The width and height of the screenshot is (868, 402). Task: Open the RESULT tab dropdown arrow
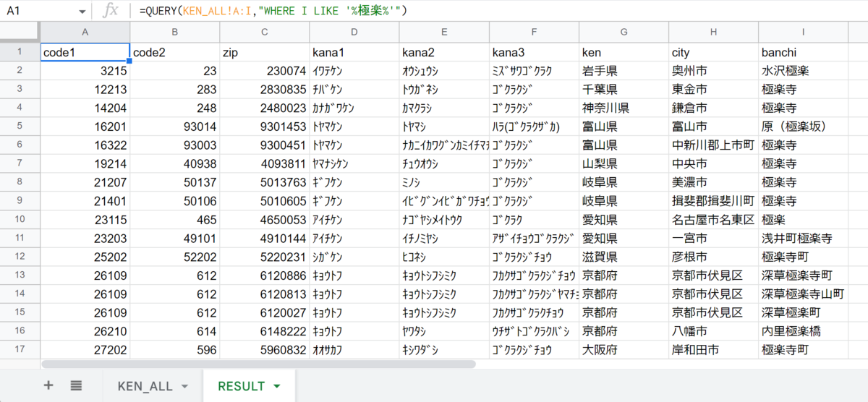click(x=277, y=386)
